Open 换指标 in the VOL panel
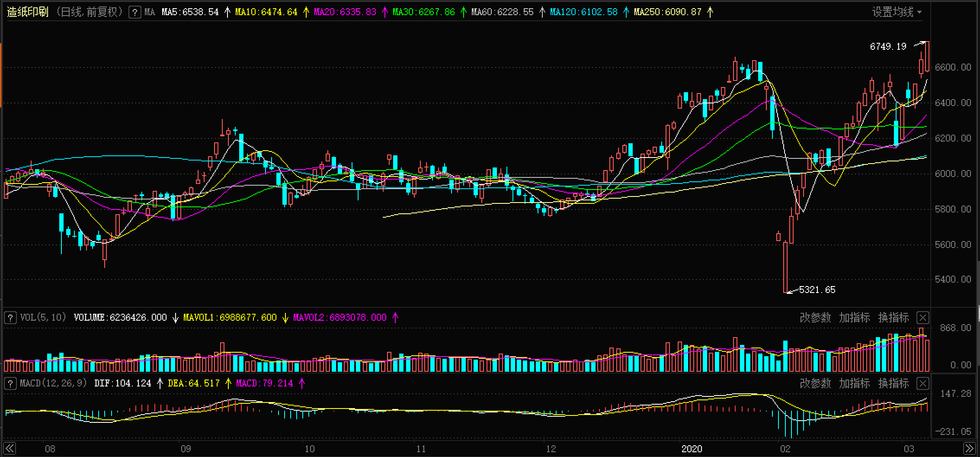Screen dimensions: 980x457 coord(893,318)
